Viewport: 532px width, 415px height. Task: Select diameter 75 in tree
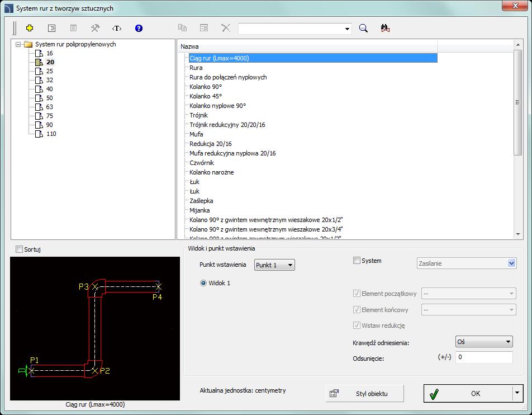pyautogui.click(x=50, y=116)
